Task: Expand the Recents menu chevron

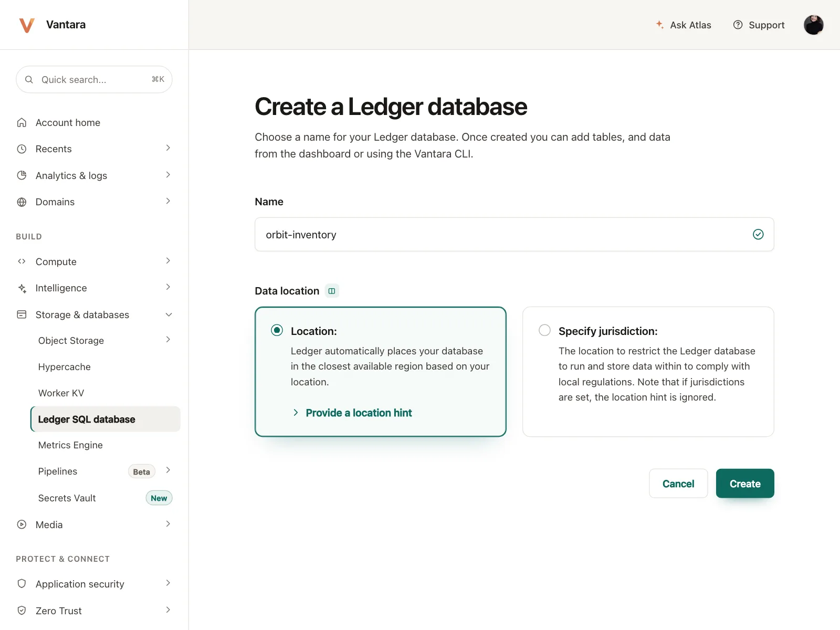Action: (x=168, y=148)
